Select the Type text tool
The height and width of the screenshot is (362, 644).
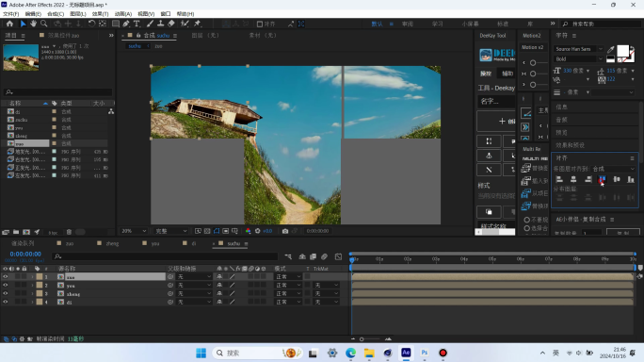coord(137,24)
